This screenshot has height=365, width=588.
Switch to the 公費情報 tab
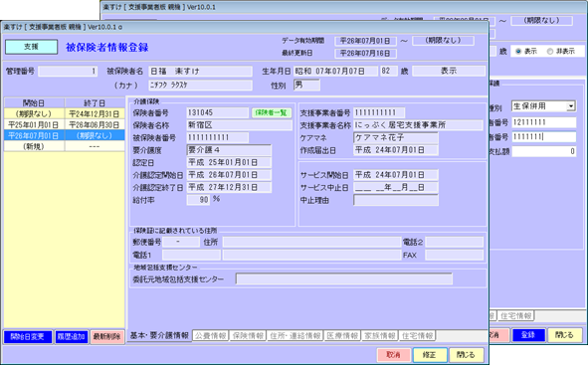click(x=210, y=336)
